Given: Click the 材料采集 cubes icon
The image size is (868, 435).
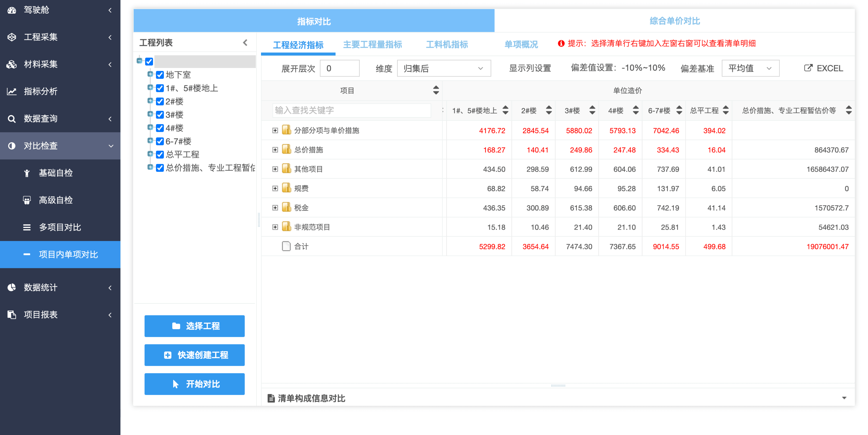Looking at the screenshot, I should point(12,64).
